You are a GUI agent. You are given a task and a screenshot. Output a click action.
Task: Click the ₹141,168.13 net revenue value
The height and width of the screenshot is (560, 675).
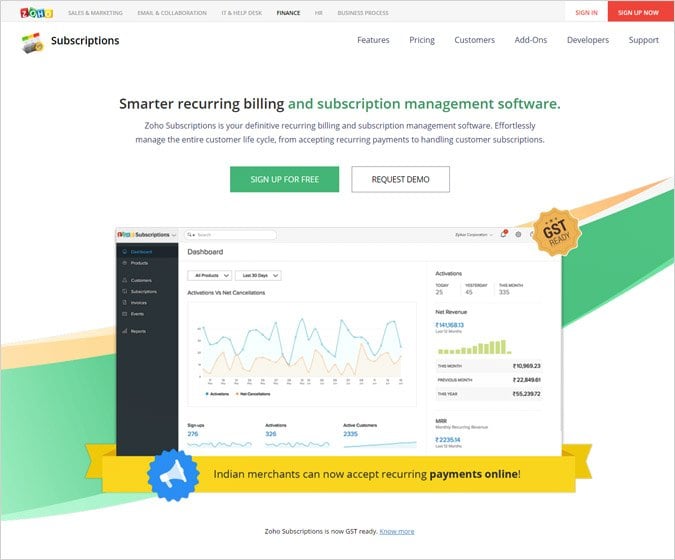(449, 325)
